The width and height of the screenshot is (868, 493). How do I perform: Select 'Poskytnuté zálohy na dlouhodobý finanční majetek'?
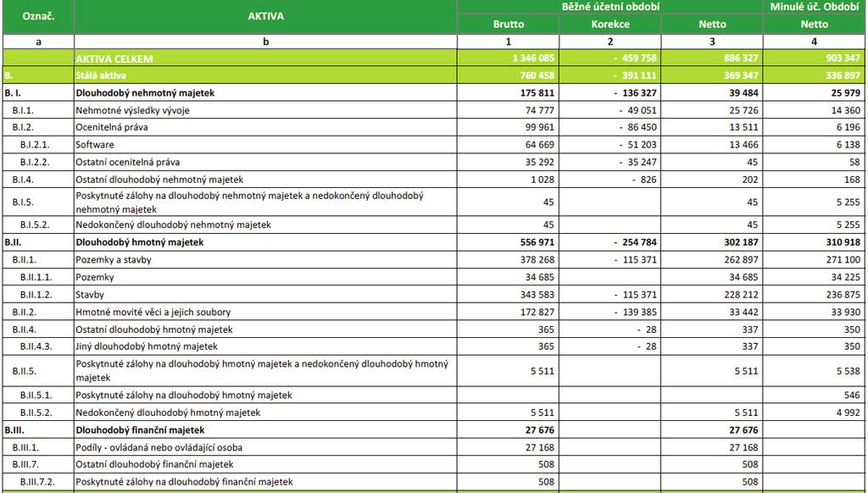(x=184, y=482)
